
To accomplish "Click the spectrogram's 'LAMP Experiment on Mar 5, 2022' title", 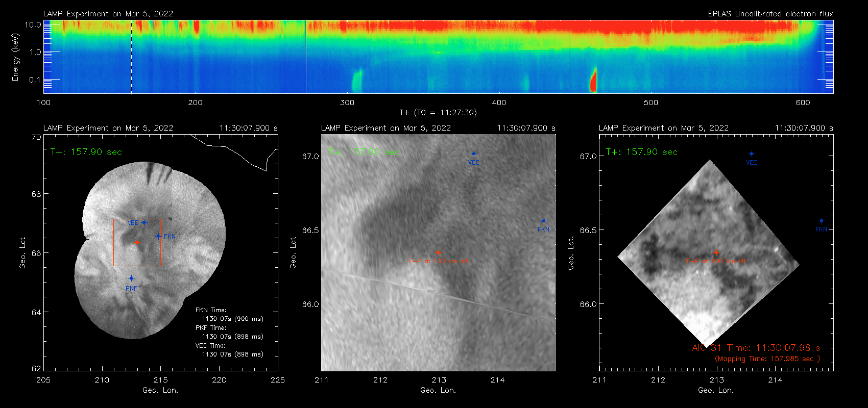I will (x=108, y=14).
